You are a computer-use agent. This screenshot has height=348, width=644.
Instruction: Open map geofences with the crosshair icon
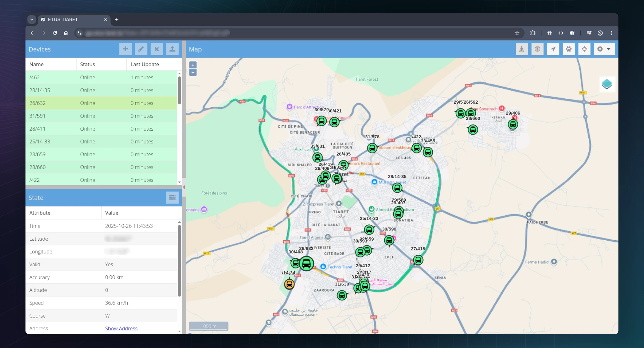(x=584, y=49)
